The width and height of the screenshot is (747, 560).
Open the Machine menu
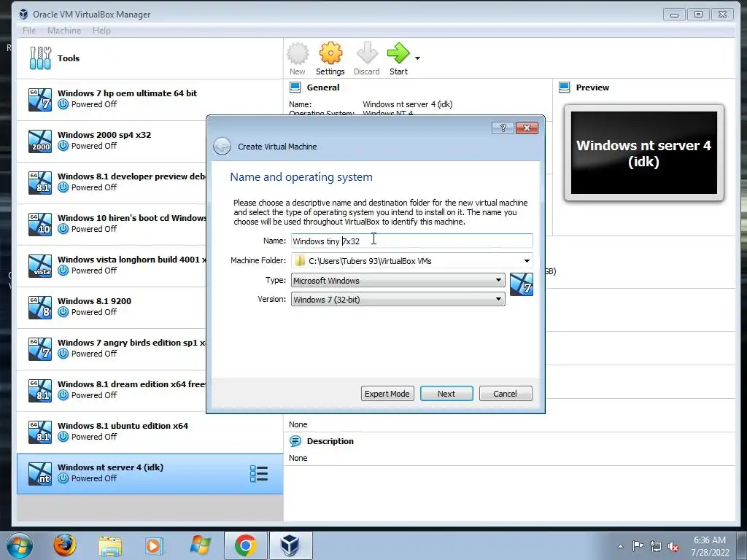pyautogui.click(x=64, y=31)
